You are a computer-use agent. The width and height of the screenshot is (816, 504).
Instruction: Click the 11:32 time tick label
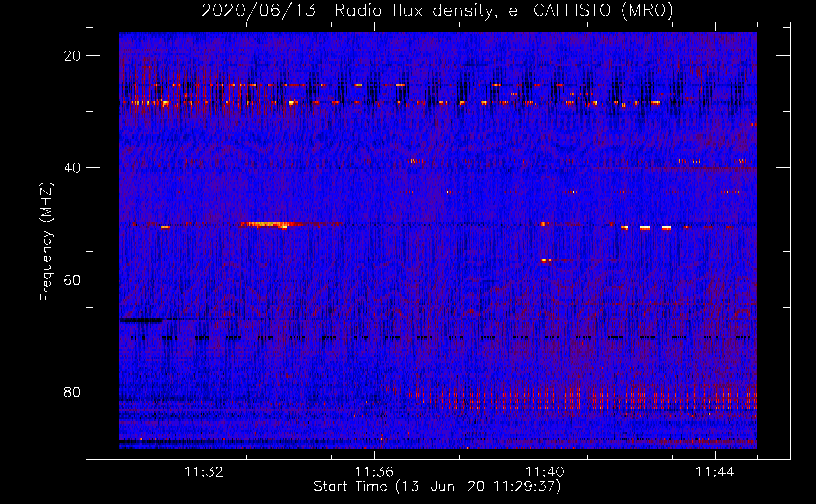point(204,472)
